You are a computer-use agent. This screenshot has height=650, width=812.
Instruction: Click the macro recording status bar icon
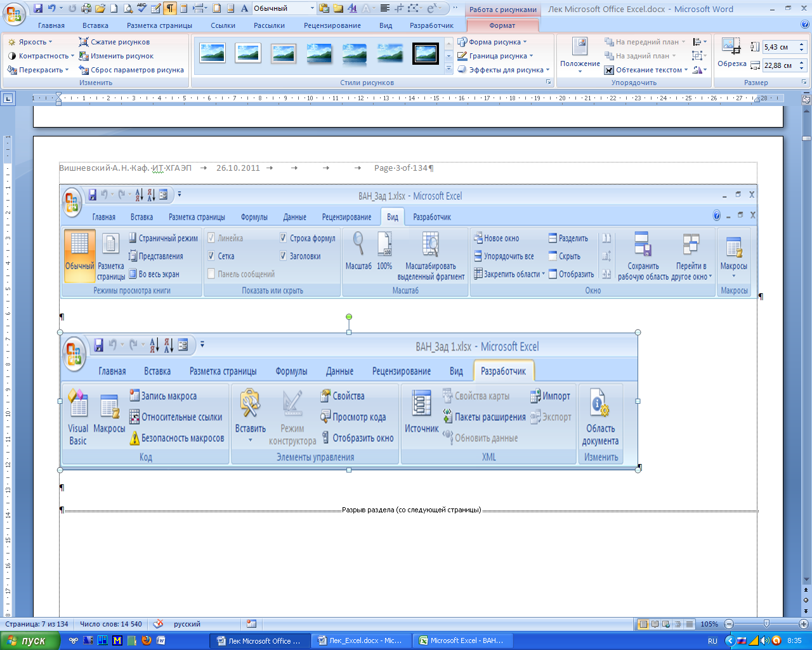tap(252, 624)
